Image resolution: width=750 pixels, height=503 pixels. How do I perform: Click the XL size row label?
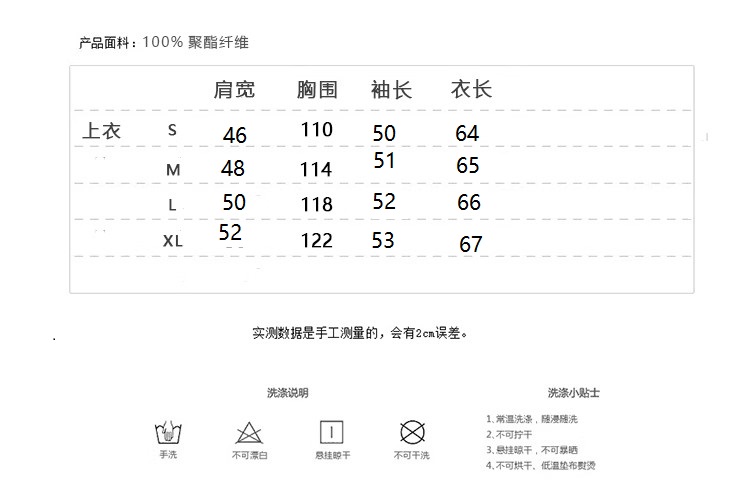[x=174, y=241]
